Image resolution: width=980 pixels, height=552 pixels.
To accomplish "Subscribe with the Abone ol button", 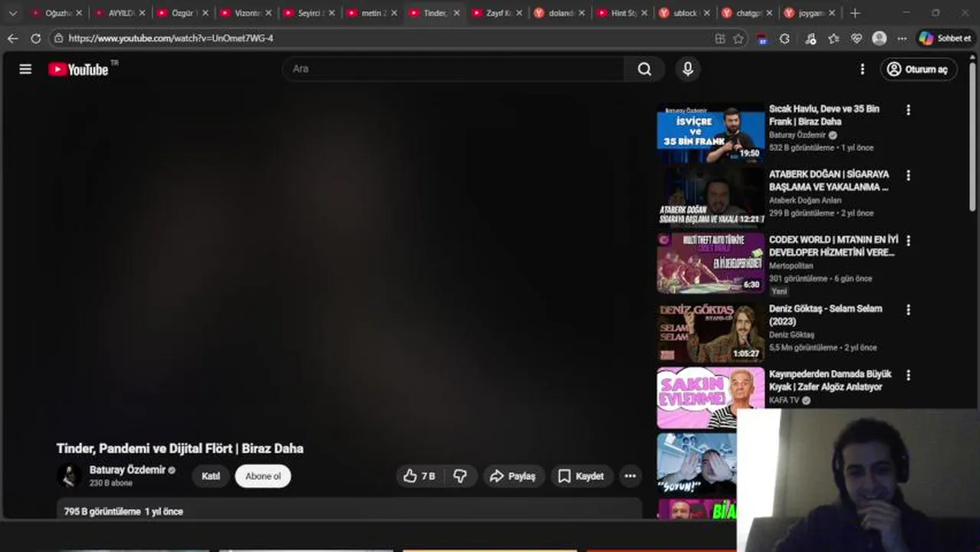I will [x=263, y=476].
